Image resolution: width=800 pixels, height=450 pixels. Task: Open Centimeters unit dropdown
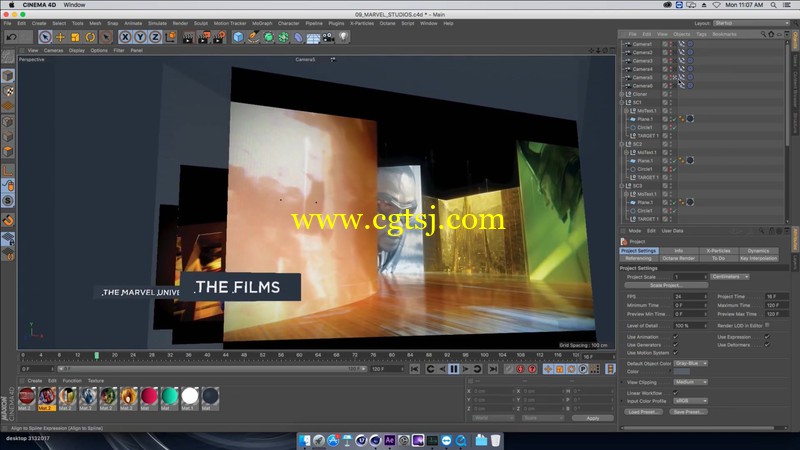pyautogui.click(x=730, y=277)
